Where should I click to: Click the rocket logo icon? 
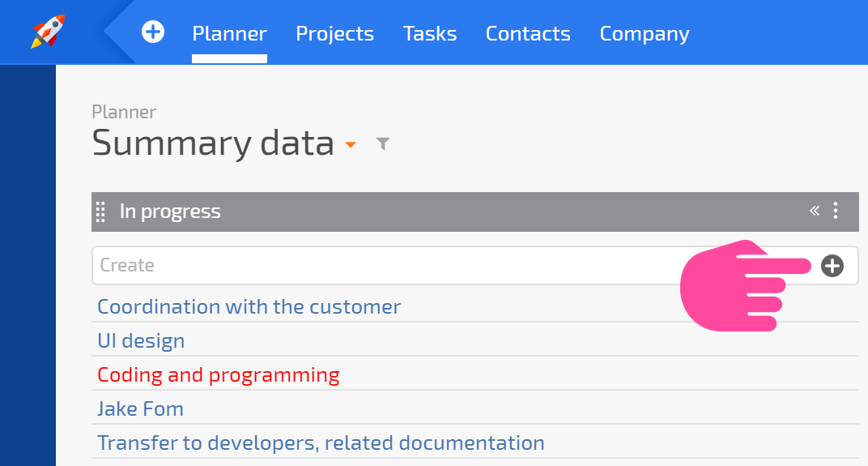click(48, 32)
